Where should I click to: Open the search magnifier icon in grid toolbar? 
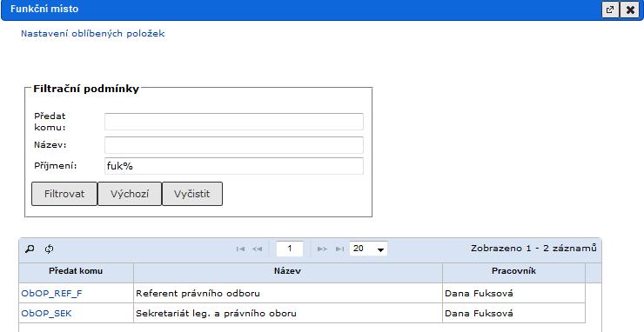(x=30, y=249)
